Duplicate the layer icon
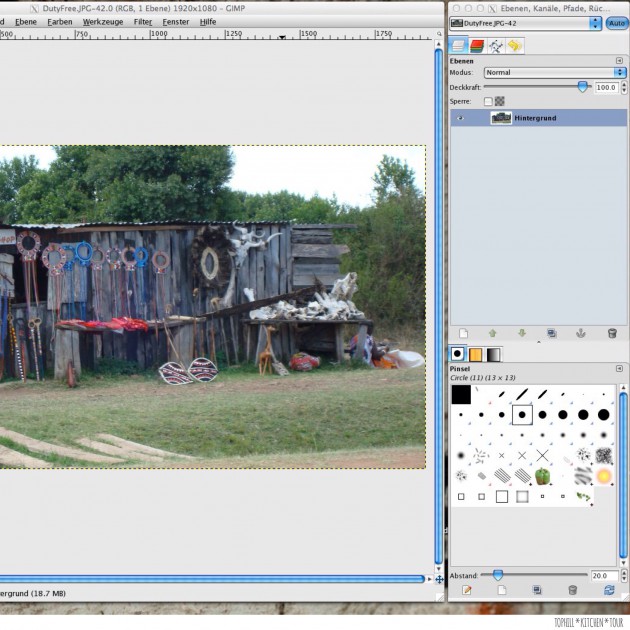Viewport: 630px width, 630px height. [x=551, y=333]
